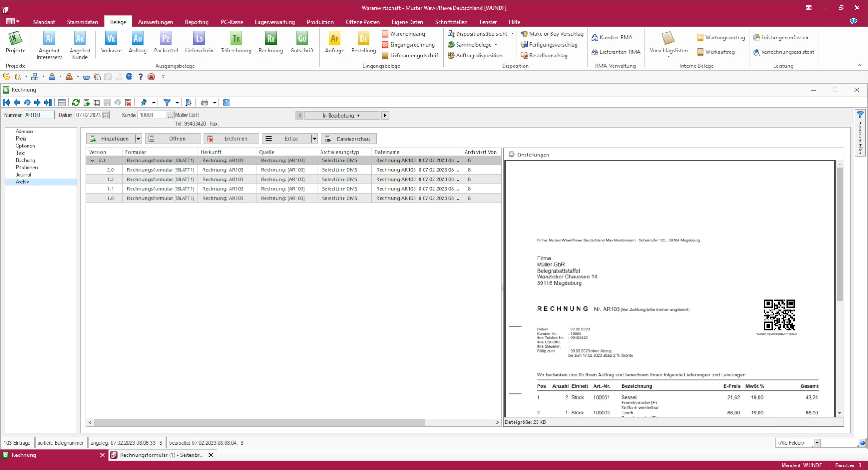868x470 pixels.
Task: Open the Wareneingang ribbon item
Action: pyautogui.click(x=403, y=34)
